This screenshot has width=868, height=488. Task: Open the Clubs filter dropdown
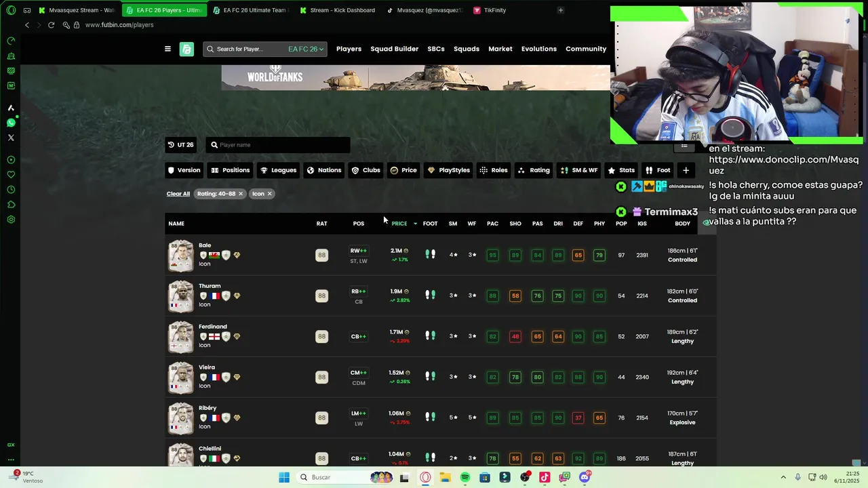click(x=366, y=170)
